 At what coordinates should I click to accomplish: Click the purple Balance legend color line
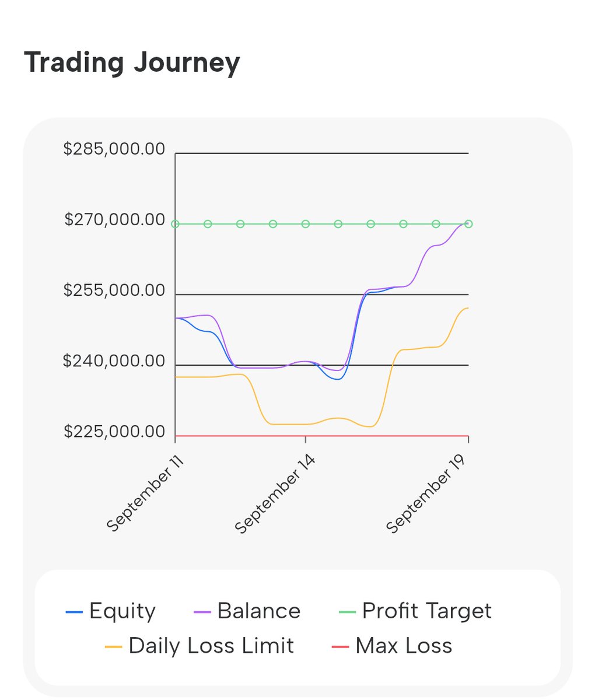tap(202, 612)
